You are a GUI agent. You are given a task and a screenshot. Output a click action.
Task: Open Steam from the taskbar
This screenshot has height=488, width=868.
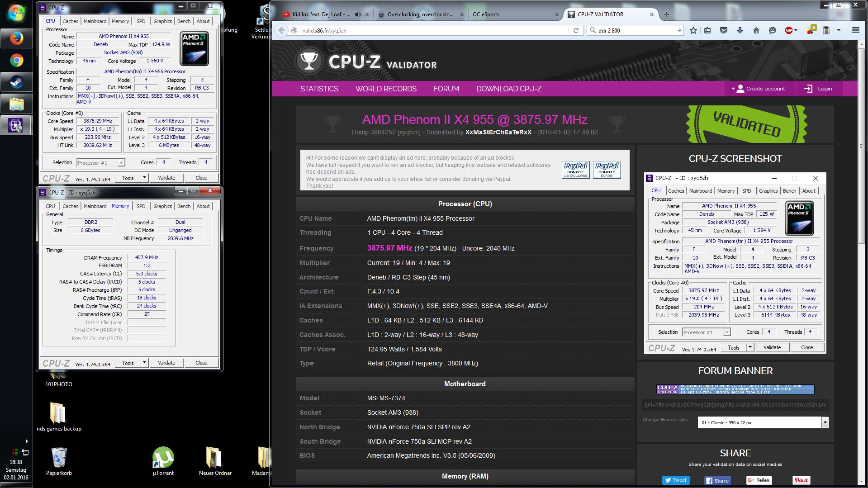pyautogui.click(x=16, y=82)
